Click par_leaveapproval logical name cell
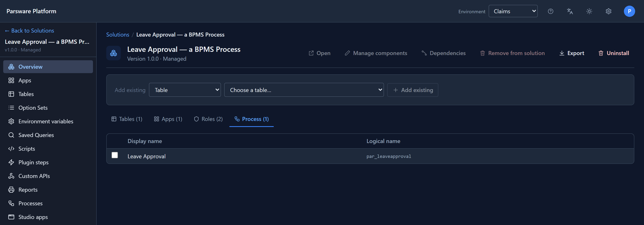644x225 pixels. pos(389,156)
